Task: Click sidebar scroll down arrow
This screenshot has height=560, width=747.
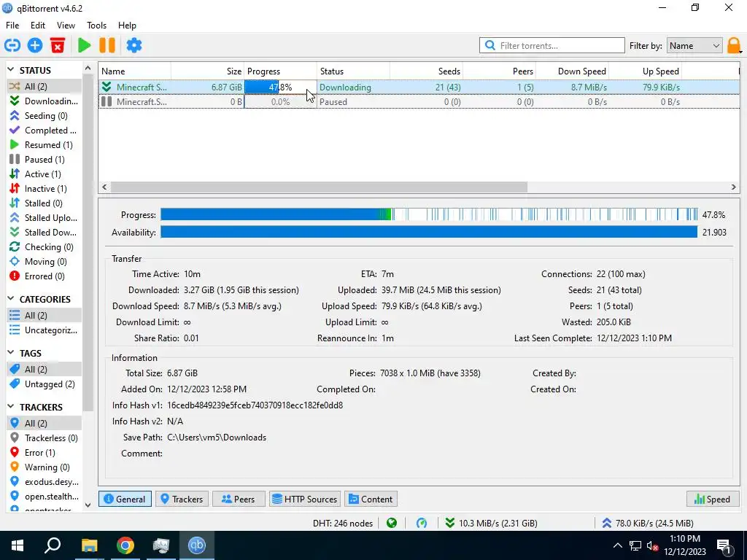Action: coord(88,505)
